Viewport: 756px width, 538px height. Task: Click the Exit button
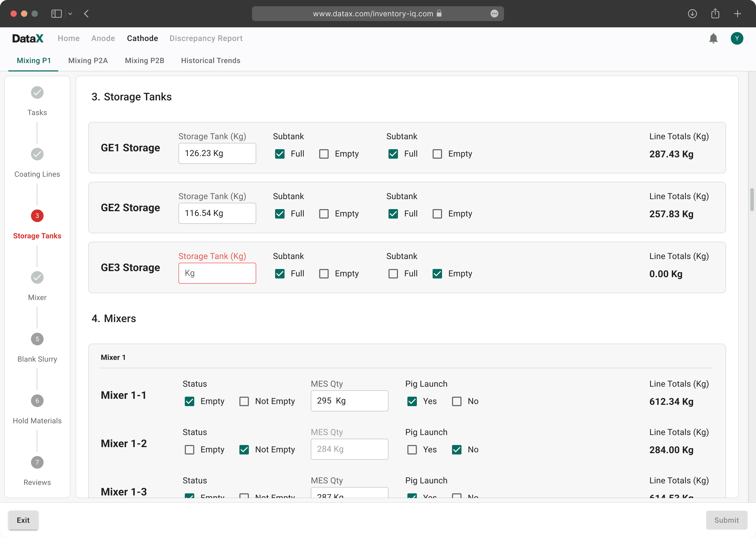coord(23,520)
